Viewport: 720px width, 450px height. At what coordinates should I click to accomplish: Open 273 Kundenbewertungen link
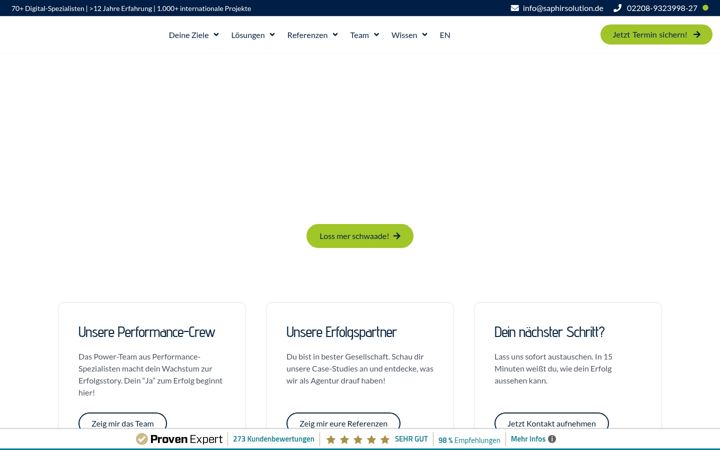click(274, 439)
